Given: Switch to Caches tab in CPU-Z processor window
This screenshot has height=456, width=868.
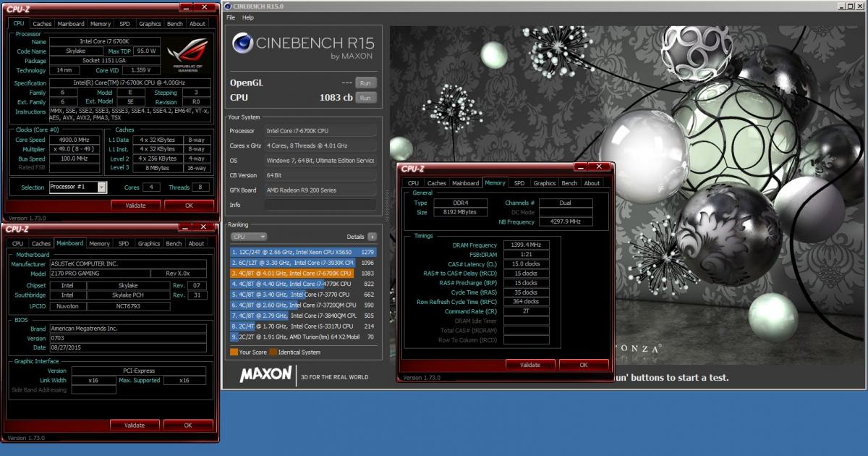Looking at the screenshot, I should click(42, 24).
